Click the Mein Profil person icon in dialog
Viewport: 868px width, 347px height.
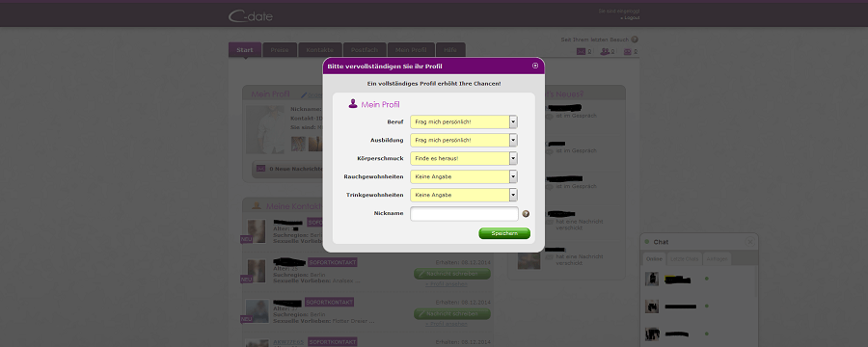(353, 103)
